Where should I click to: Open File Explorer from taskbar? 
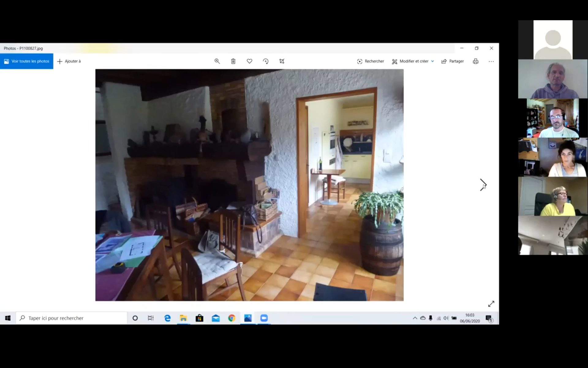(183, 318)
